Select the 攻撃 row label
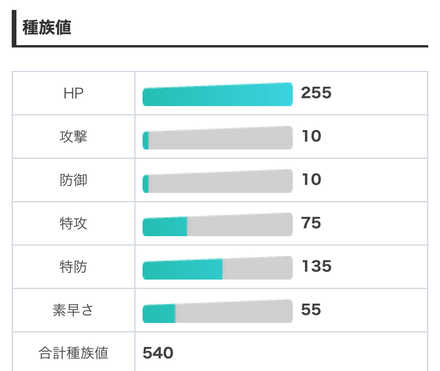This screenshot has width=440, height=371. (73, 137)
